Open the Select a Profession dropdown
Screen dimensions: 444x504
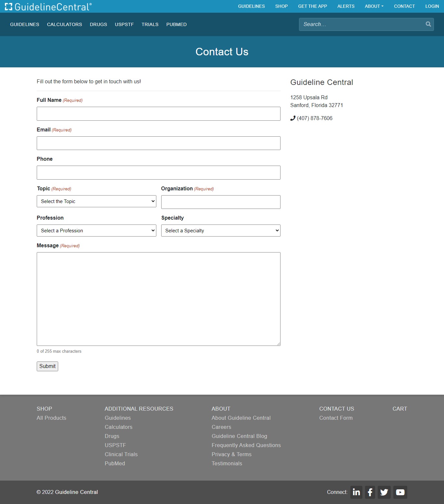coord(96,231)
